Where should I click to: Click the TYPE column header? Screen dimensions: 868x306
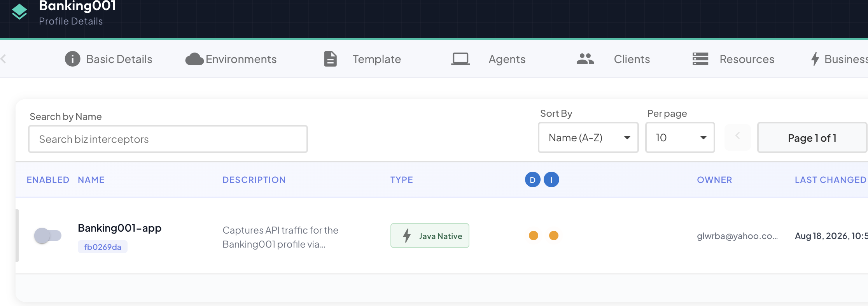[x=402, y=180]
